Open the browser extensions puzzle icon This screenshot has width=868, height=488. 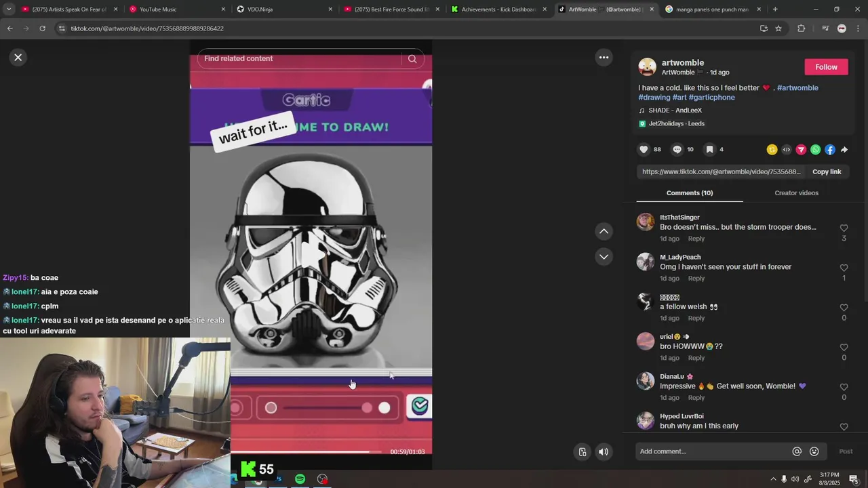pyautogui.click(x=802, y=28)
